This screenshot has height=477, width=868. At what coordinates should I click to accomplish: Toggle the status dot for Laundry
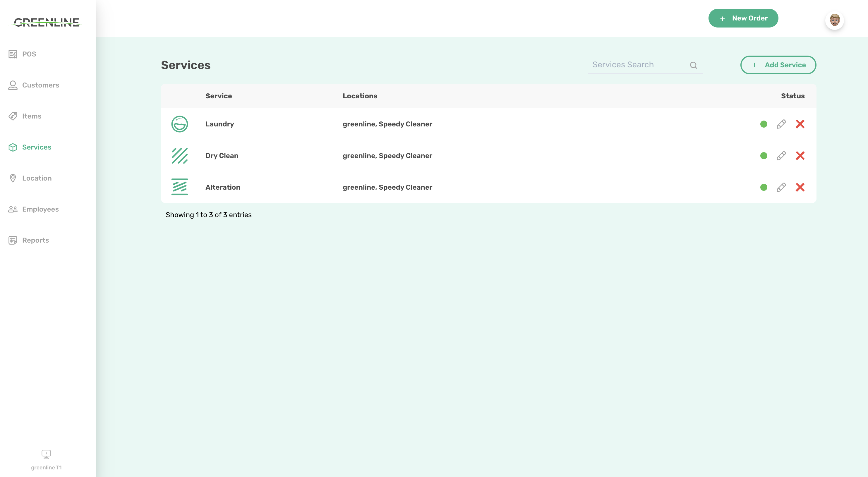pyautogui.click(x=764, y=124)
